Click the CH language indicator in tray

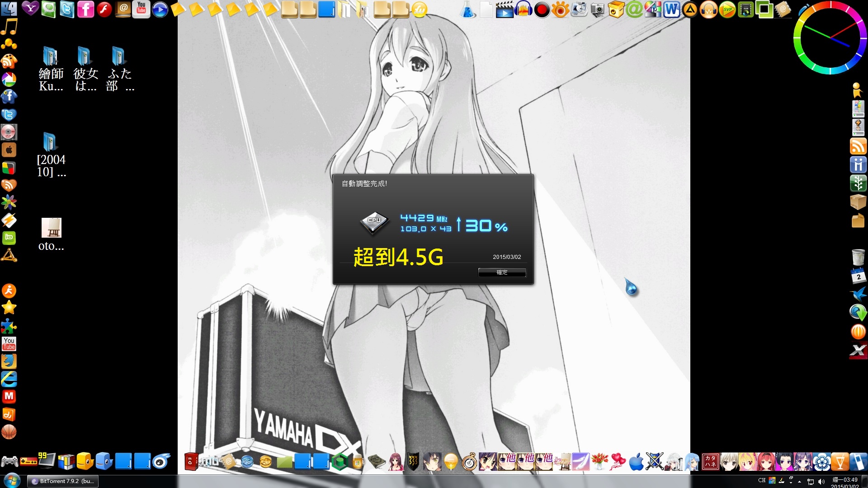[x=762, y=480]
